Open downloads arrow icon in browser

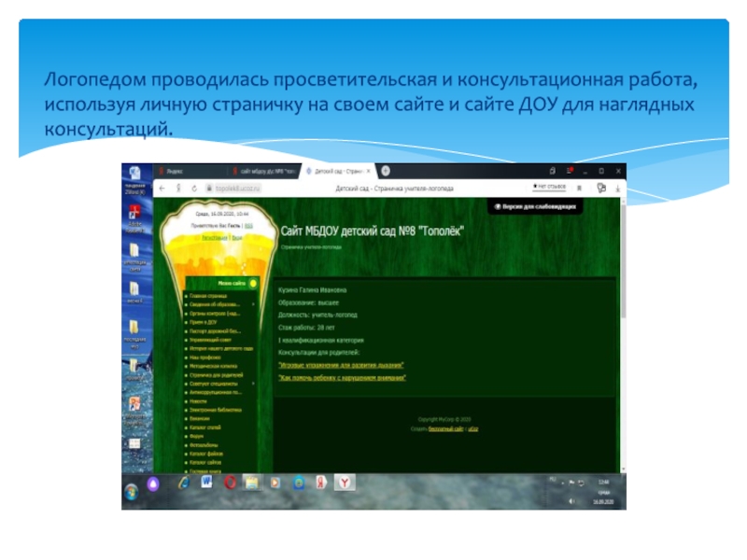(x=617, y=189)
